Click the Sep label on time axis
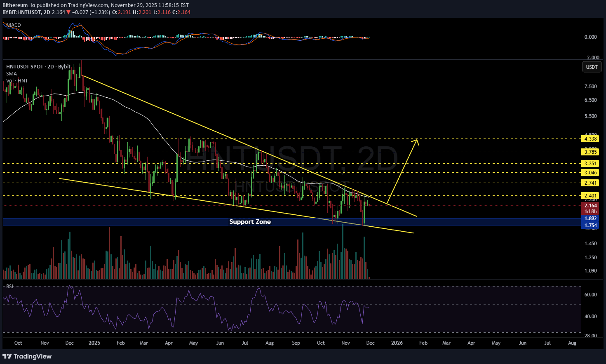 (x=296, y=343)
